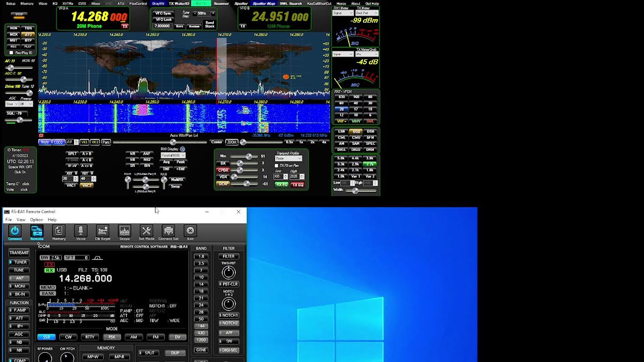Click the VAC2 button
The height and width of the screenshot is (362, 644).
pyautogui.click(x=87, y=186)
